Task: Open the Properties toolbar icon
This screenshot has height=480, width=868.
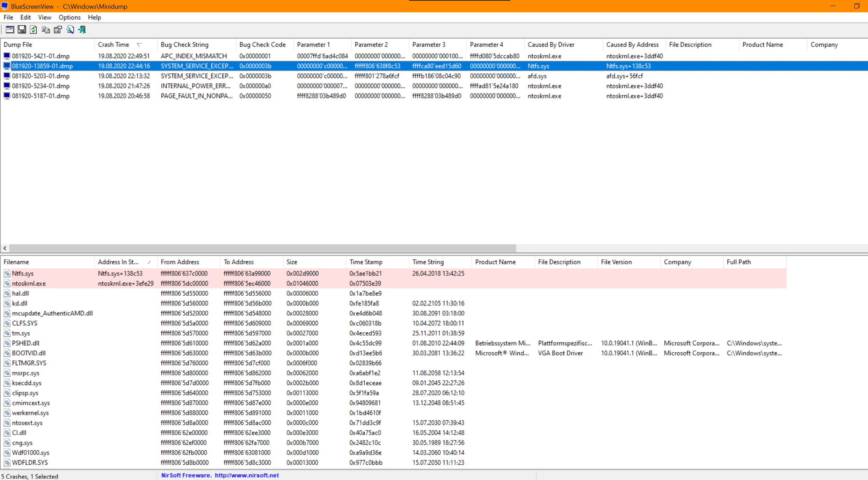Action: tap(58, 30)
